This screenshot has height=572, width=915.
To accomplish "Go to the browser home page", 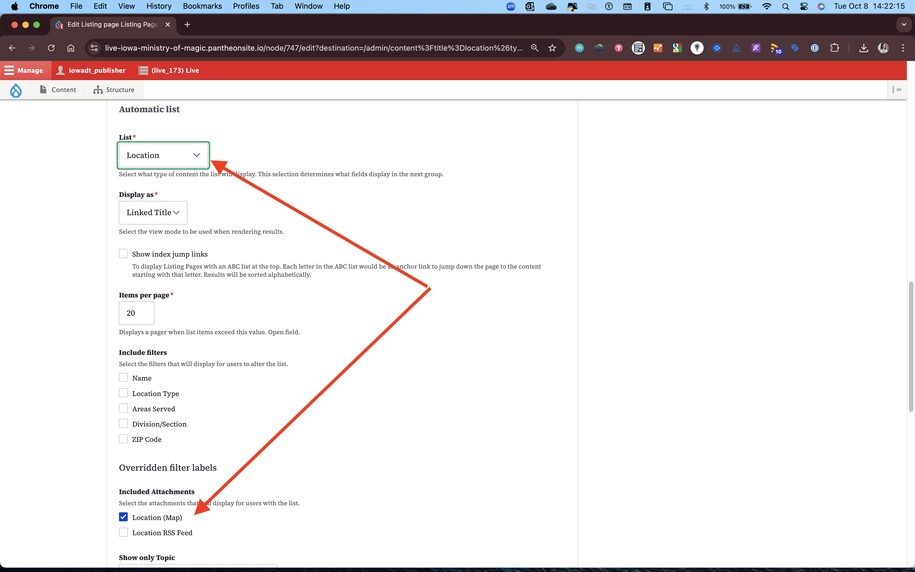I will point(71,48).
